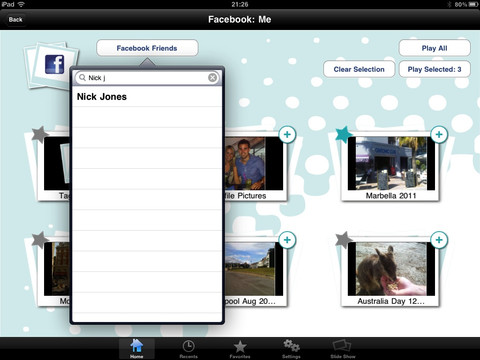Click the magnifier icon in search field

pos(82,78)
